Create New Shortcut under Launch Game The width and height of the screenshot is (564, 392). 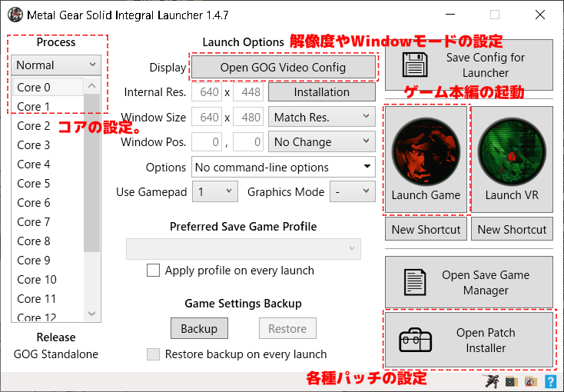[426, 229]
